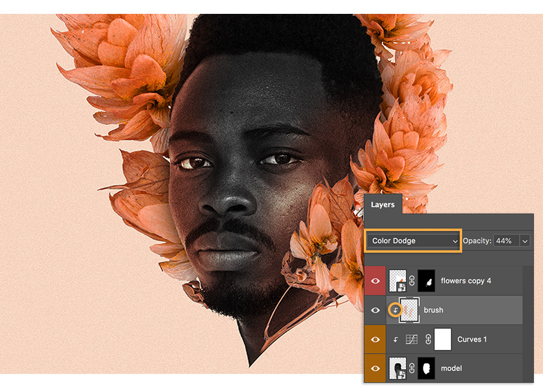This screenshot has width=543, height=392.
Task: Expand the Opacity slider dropdown arrow
Action: pos(525,241)
